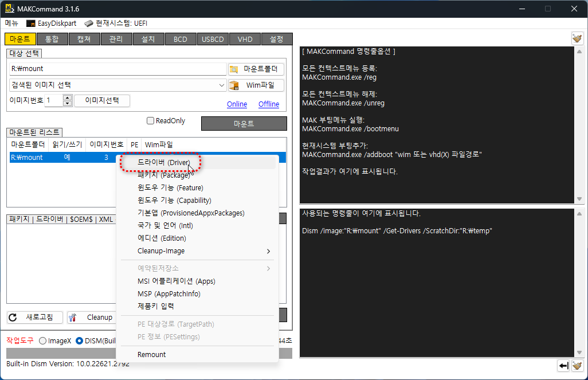Click the broom icon at bottom right
588x380 pixels.
[578, 365]
